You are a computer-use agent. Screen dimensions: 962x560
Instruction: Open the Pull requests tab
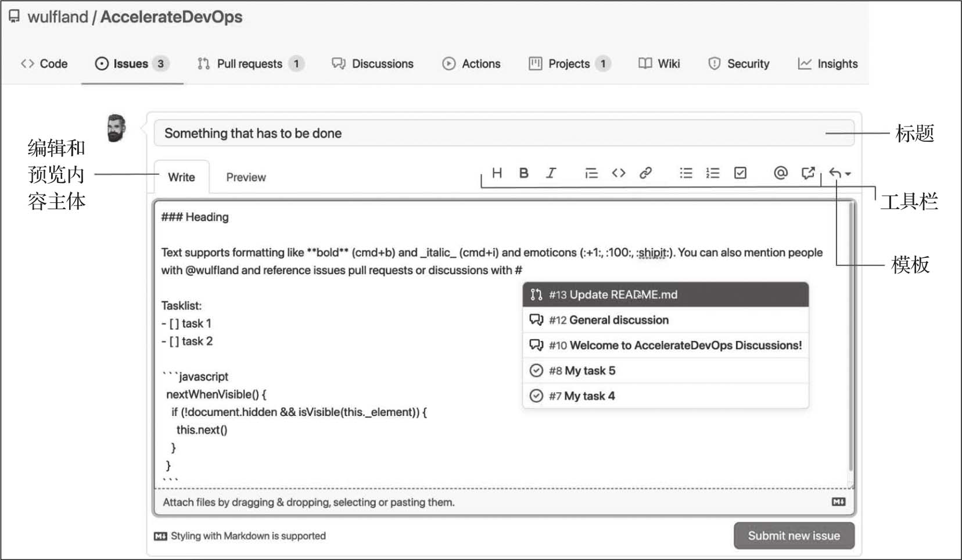(250, 64)
